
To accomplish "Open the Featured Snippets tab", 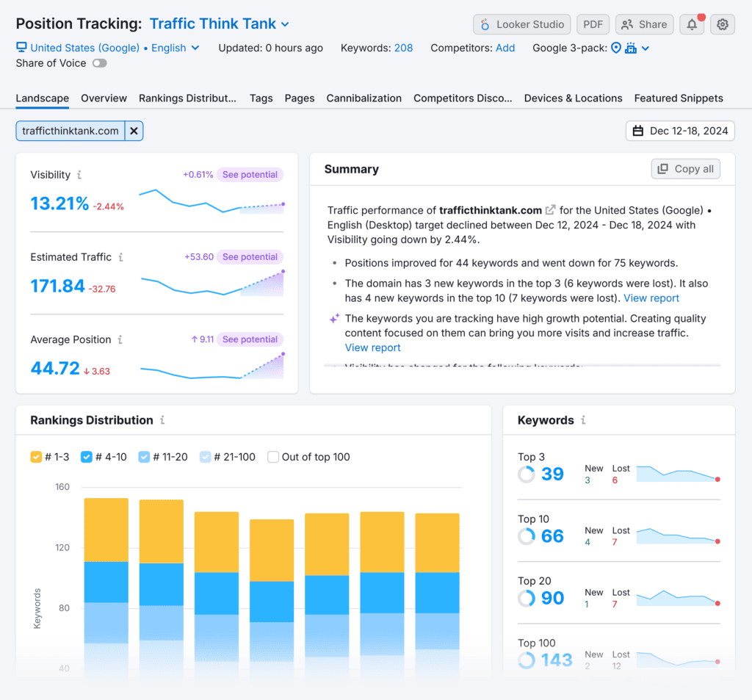I will tap(679, 98).
